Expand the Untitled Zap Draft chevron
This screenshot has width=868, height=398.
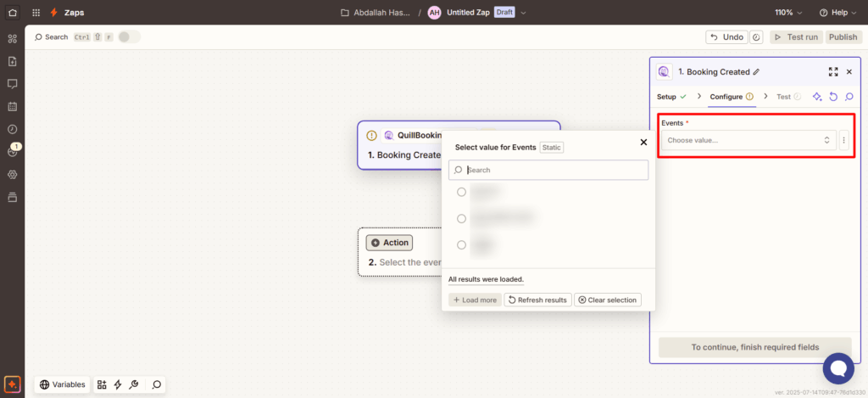pyautogui.click(x=523, y=13)
